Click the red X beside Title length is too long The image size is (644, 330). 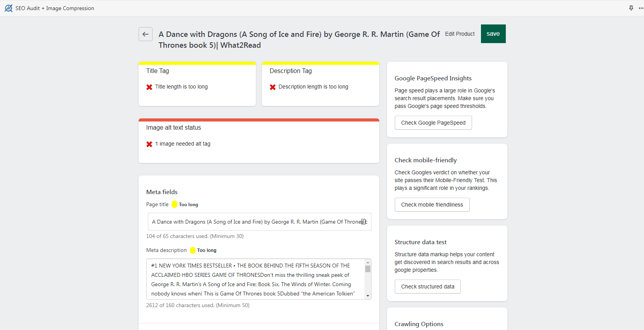pyautogui.click(x=149, y=87)
